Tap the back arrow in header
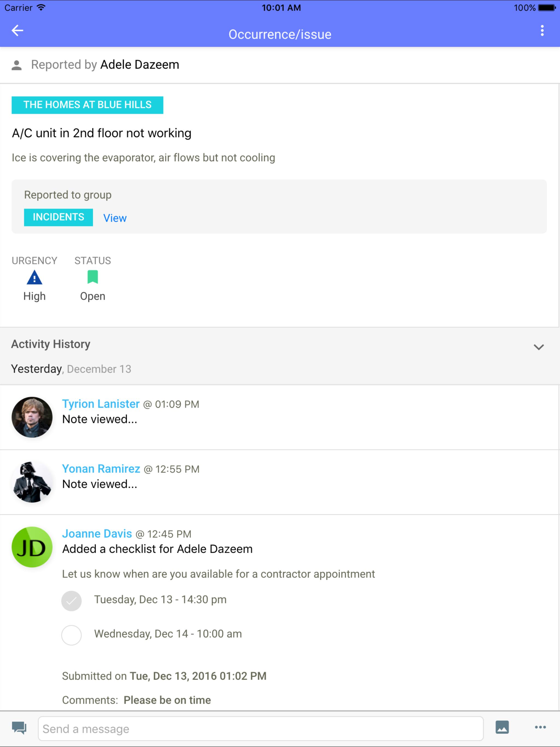 pos(17,31)
